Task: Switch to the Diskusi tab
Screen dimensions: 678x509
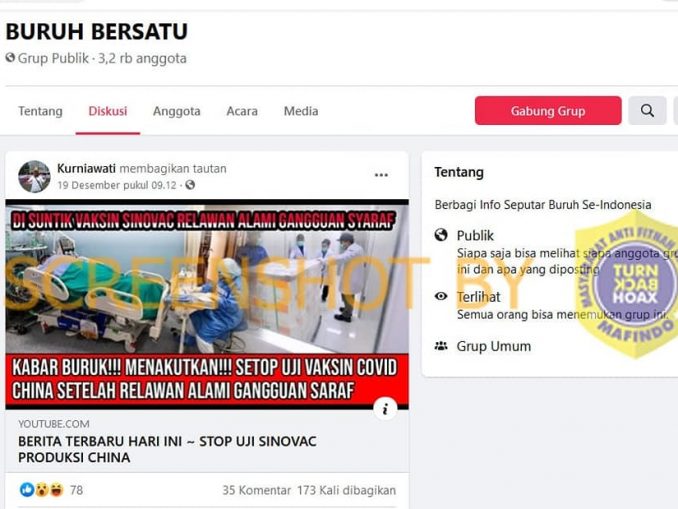Action: (108, 111)
